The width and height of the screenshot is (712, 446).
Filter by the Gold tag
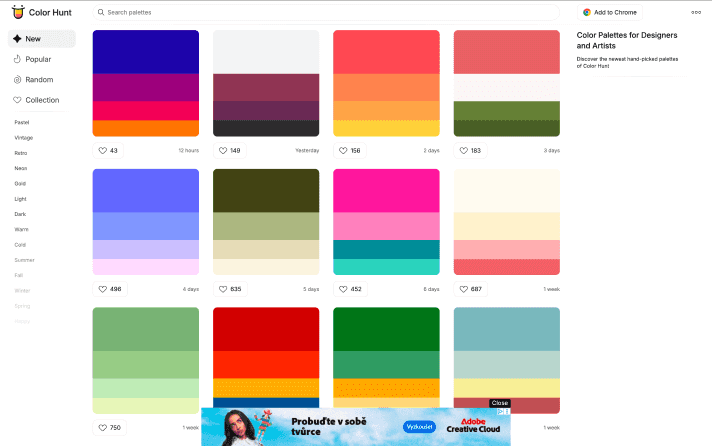coord(20,183)
